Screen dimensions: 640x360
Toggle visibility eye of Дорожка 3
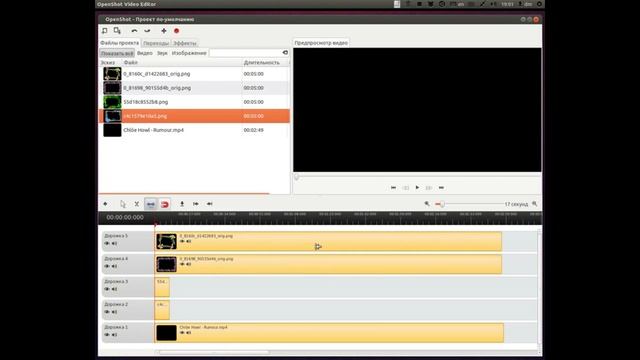click(107, 289)
